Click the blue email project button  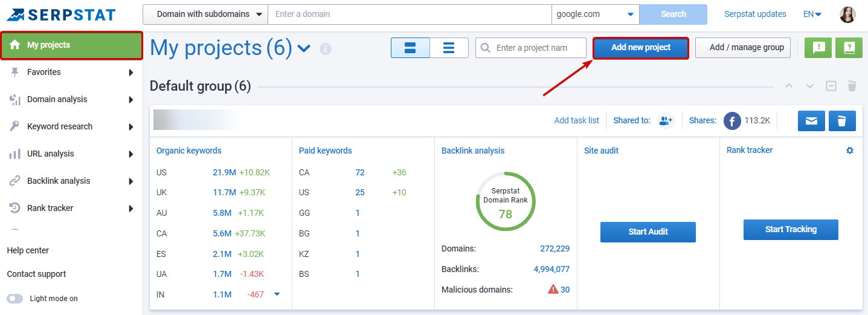coord(811,120)
